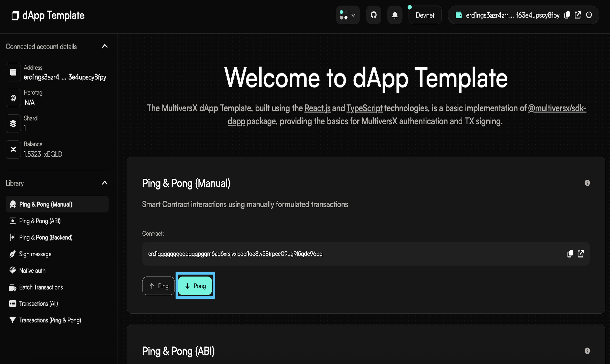
Task: Open the GitHub repository icon
Action: click(373, 15)
